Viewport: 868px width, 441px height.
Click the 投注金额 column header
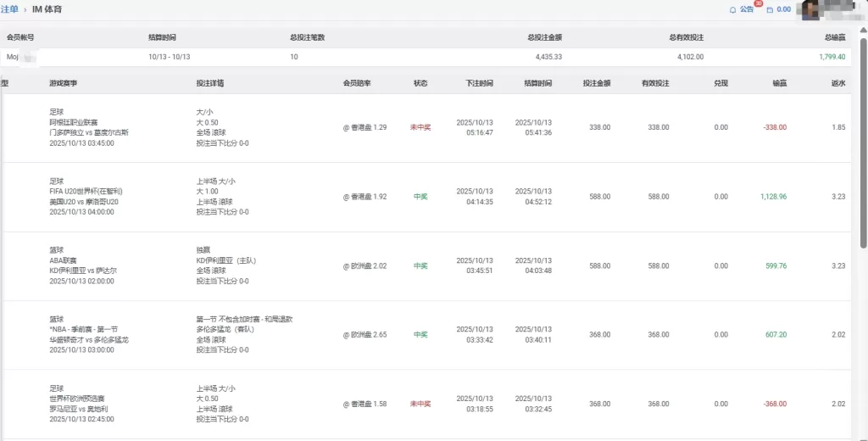click(596, 83)
